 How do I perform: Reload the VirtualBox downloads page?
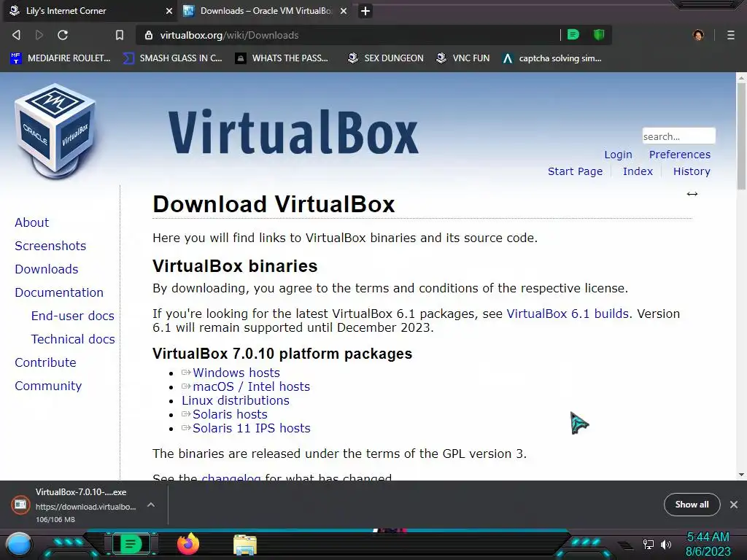click(x=63, y=35)
